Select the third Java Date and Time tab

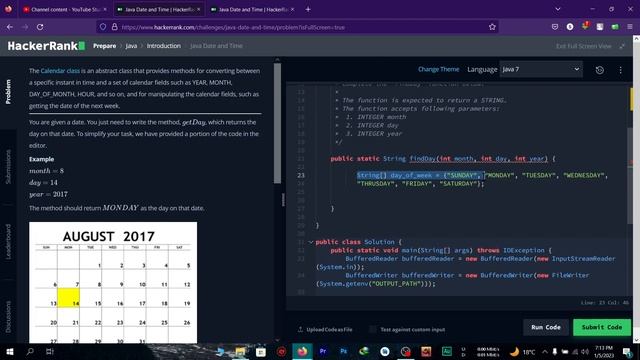coord(252,9)
